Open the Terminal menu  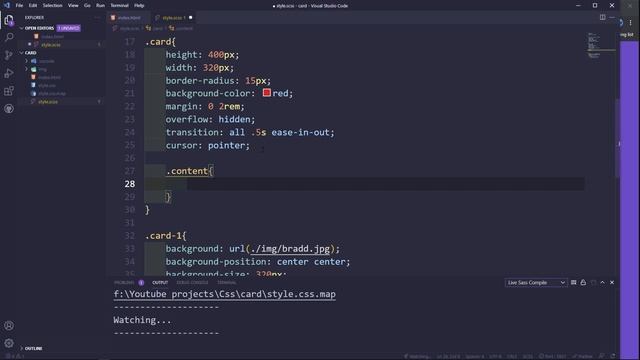(x=119, y=5)
